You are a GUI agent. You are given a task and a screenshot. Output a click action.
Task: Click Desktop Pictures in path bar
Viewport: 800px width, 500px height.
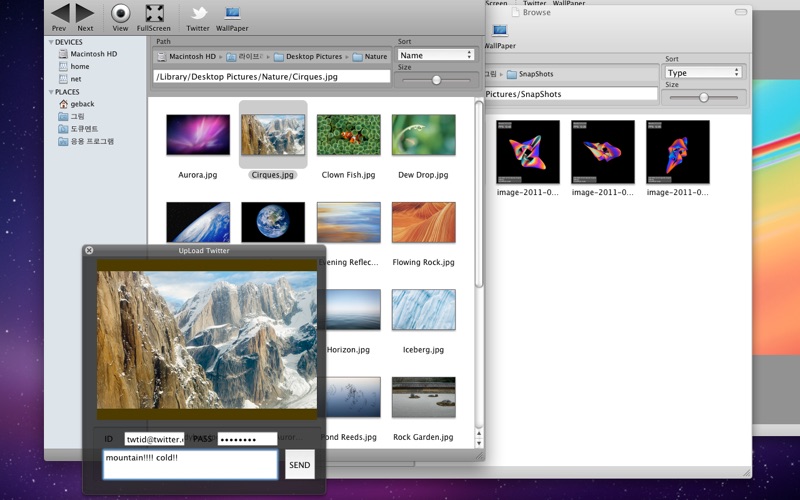coord(308,57)
